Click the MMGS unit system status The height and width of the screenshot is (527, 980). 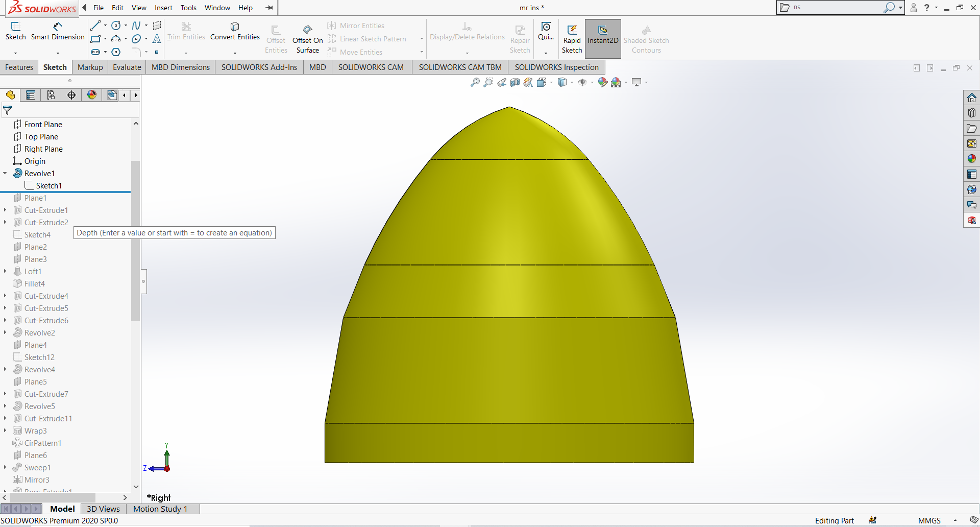pos(929,521)
